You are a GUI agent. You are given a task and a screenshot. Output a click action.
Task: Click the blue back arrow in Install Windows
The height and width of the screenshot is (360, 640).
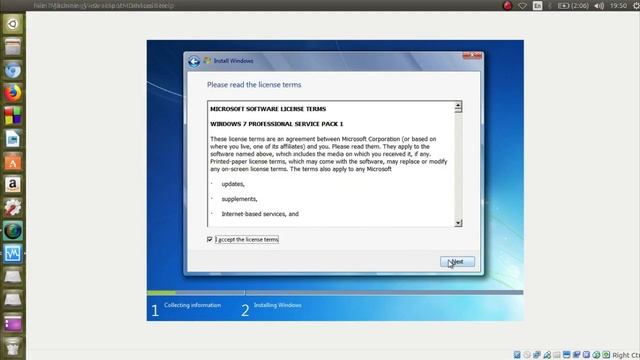pyautogui.click(x=194, y=61)
